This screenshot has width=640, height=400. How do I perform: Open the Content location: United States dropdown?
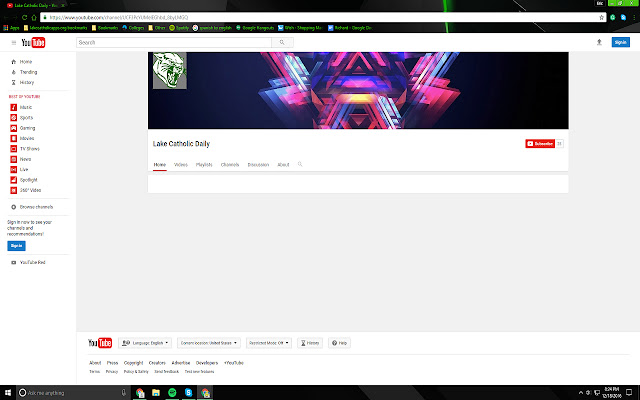209,343
